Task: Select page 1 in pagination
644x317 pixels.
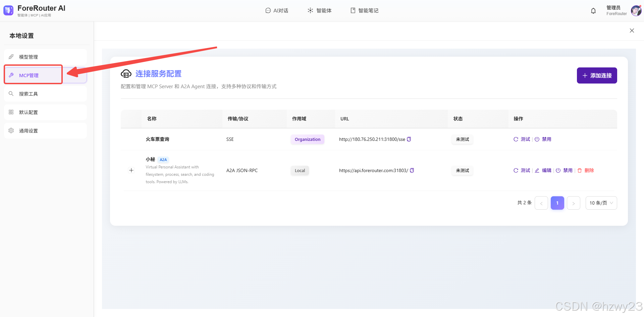Action: coord(557,203)
